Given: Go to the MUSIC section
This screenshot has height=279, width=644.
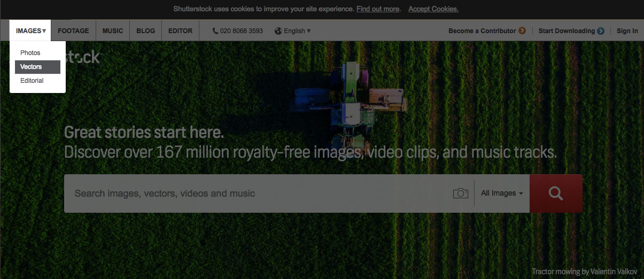Looking at the screenshot, I should pos(113,31).
